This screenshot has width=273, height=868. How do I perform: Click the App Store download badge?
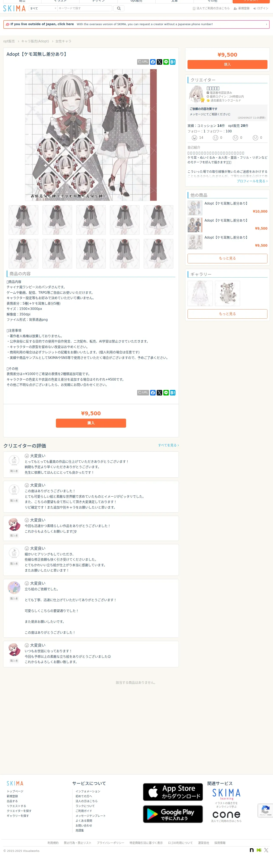[173, 792]
